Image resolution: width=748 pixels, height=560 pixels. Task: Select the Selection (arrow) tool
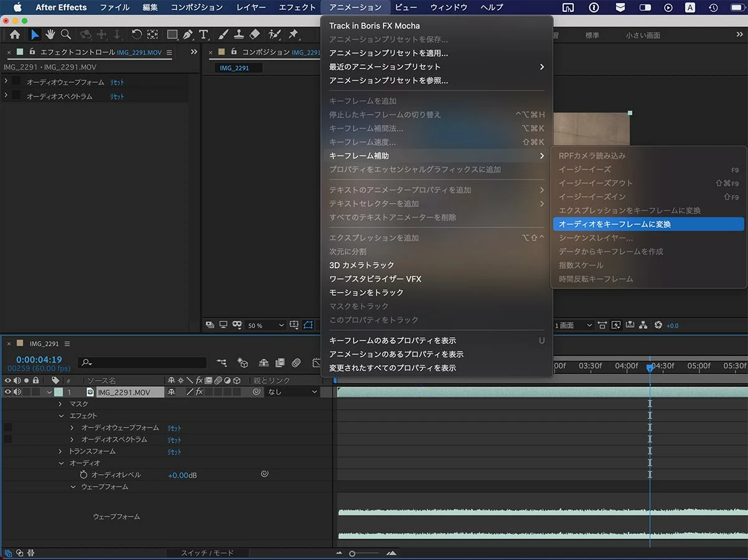pos(35,35)
